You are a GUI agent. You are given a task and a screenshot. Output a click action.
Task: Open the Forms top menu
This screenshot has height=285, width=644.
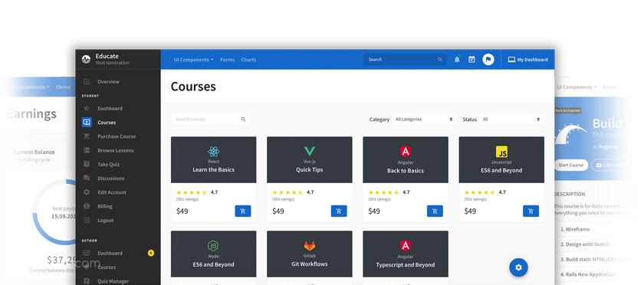pyautogui.click(x=227, y=60)
